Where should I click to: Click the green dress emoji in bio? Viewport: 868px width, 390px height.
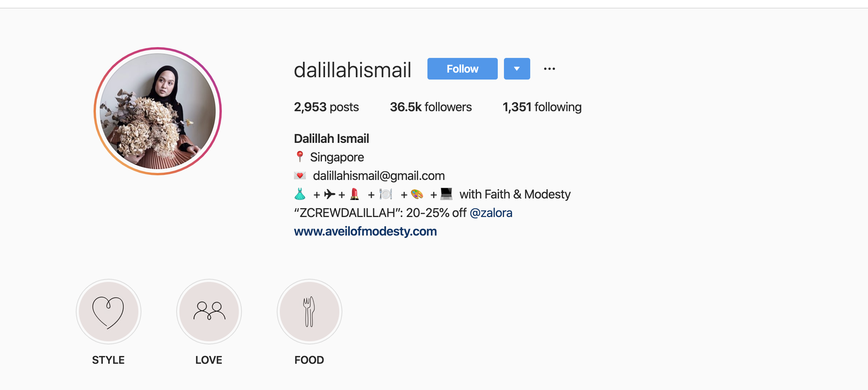[x=300, y=194]
